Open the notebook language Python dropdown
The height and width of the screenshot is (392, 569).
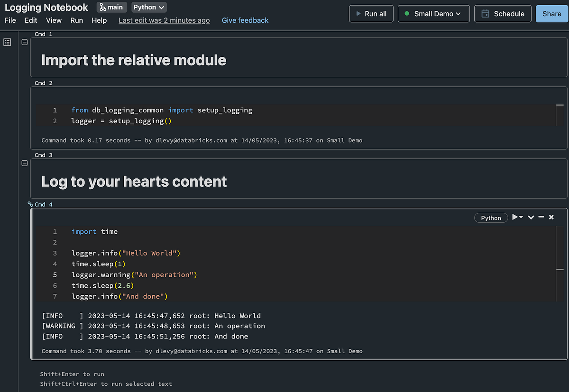(x=148, y=7)
